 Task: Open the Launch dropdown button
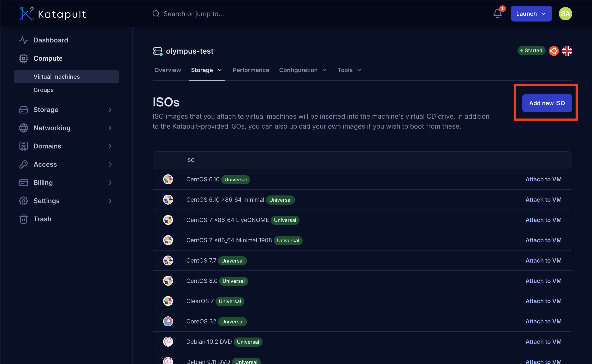tap(531, 14)
